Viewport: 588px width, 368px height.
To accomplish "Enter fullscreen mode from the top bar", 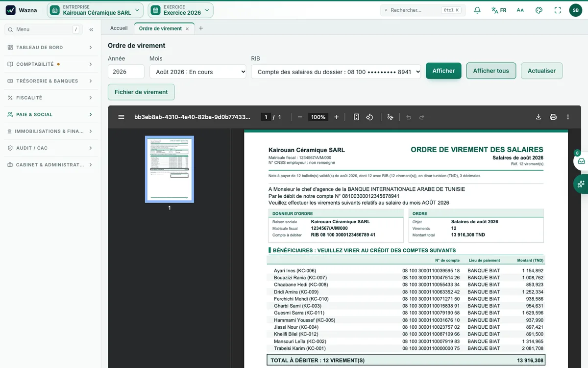I will (x=558, y=10).
